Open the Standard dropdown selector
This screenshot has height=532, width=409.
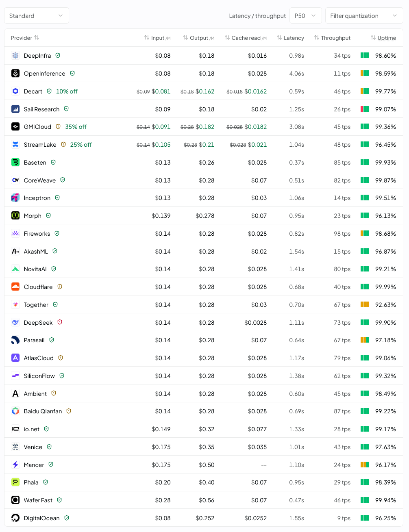(x=37, y=16)
